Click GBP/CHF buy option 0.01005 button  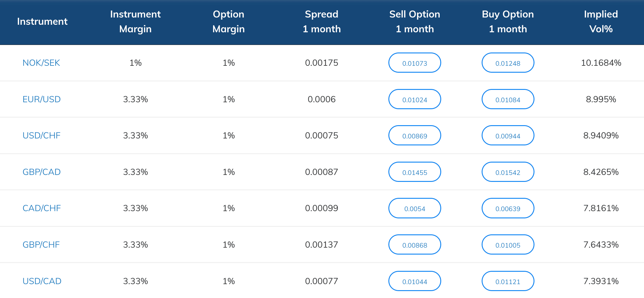pyautogui.click(x=508, y=245)
